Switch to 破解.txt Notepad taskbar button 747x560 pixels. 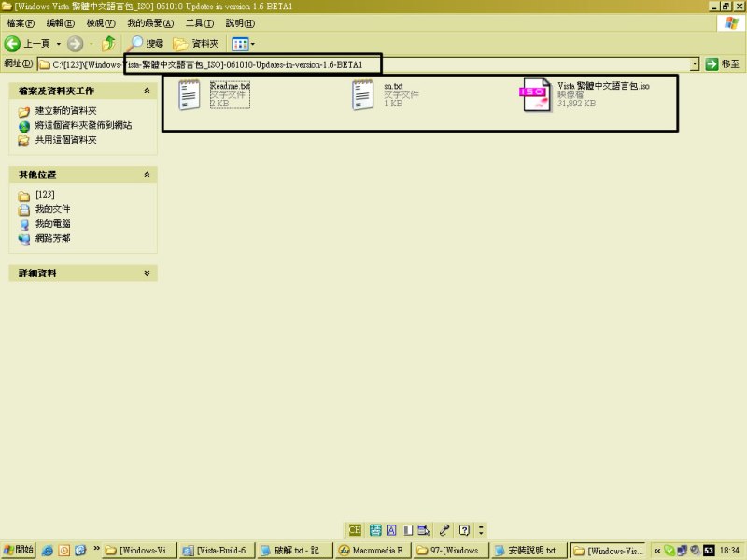click(295, 551)
